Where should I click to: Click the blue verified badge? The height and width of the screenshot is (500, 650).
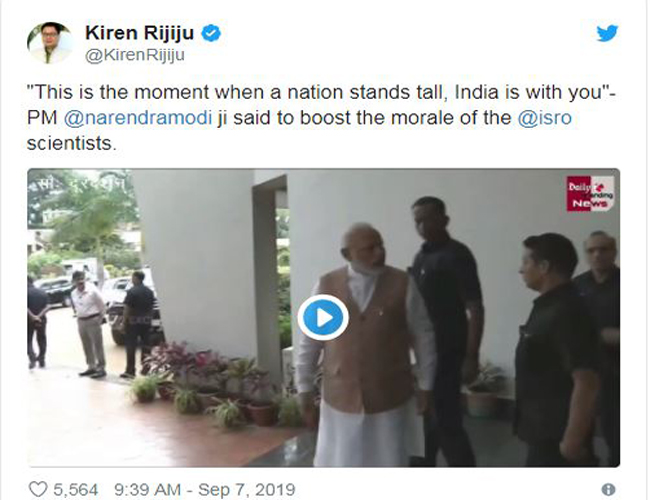click(211, 33)
